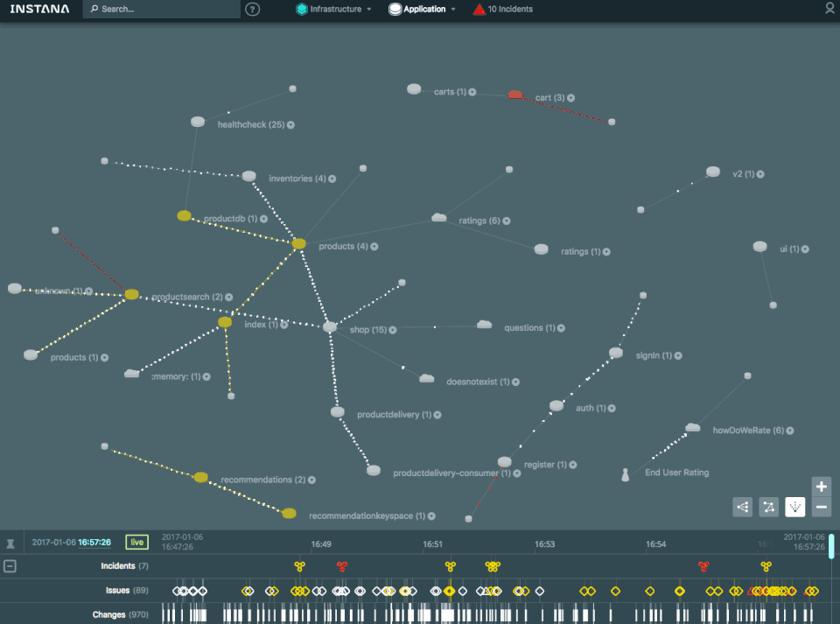This screenshot has width=840, height=624.
Task: Zoom out with the minus button
Action: tap(822, 507)
